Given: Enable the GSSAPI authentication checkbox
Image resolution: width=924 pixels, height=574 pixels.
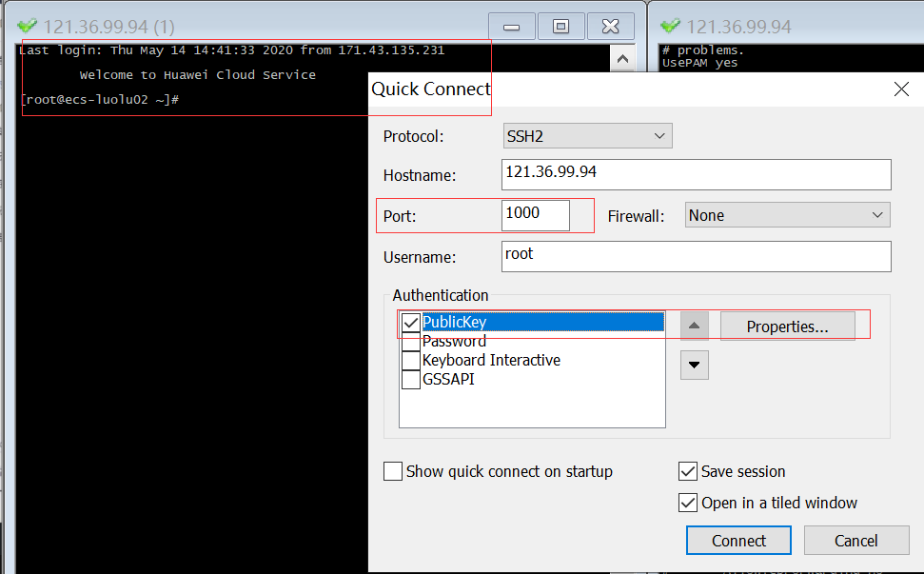Looking at the screenshot, I should (x=411, y=379).
